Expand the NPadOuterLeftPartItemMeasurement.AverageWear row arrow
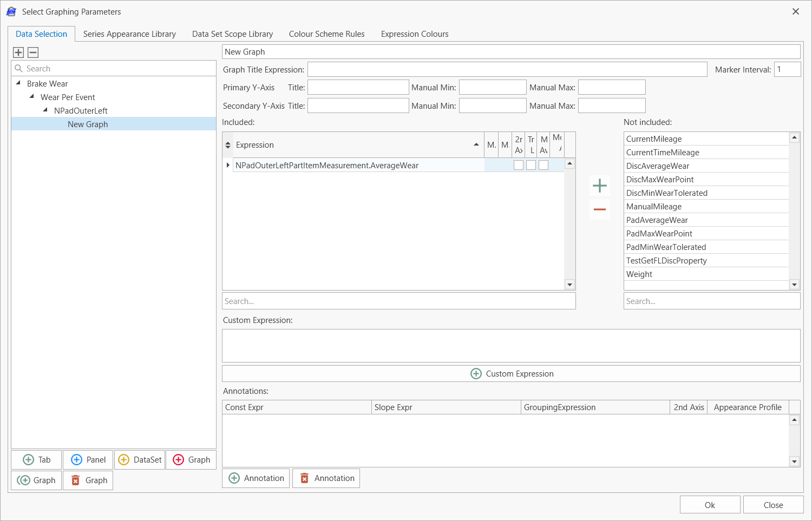This screenshot has height=521, width=812. (x=228, y=165)
